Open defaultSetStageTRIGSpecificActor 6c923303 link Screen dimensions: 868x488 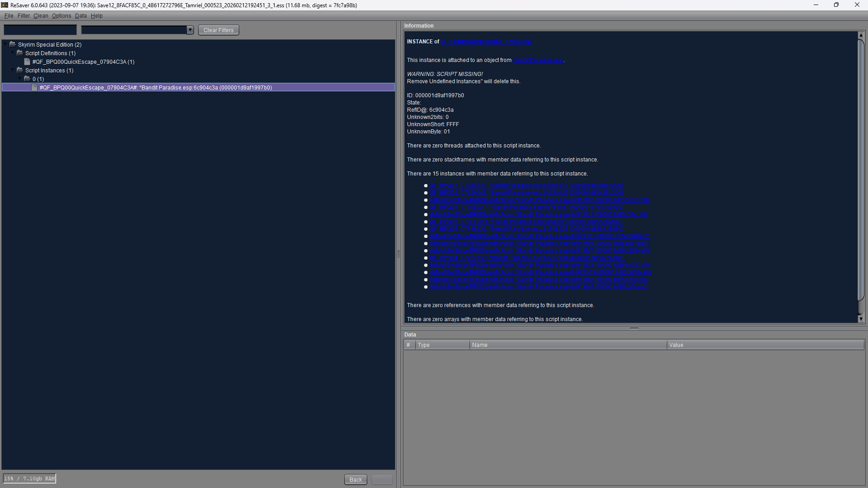tap(540, 272)
